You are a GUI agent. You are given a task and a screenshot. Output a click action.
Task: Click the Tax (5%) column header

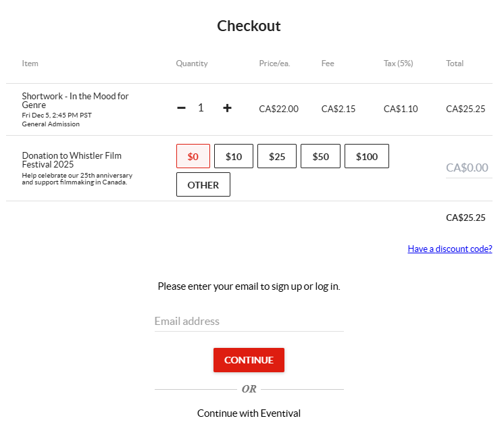click(x=398, y=64)
